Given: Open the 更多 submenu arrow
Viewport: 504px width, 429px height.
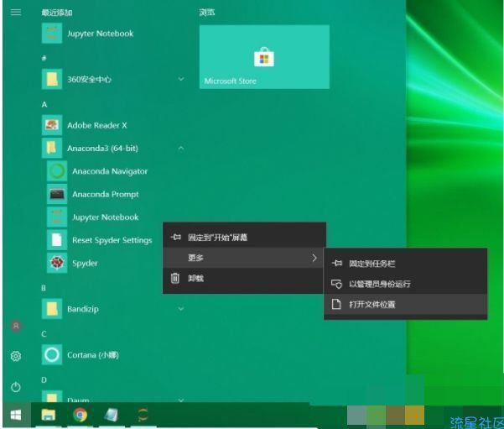Looking at the screenshot, I should click(314, 258).
